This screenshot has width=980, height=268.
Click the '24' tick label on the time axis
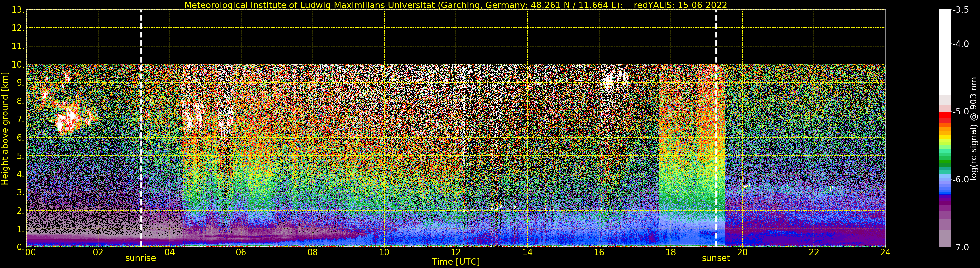pos(885,252)
